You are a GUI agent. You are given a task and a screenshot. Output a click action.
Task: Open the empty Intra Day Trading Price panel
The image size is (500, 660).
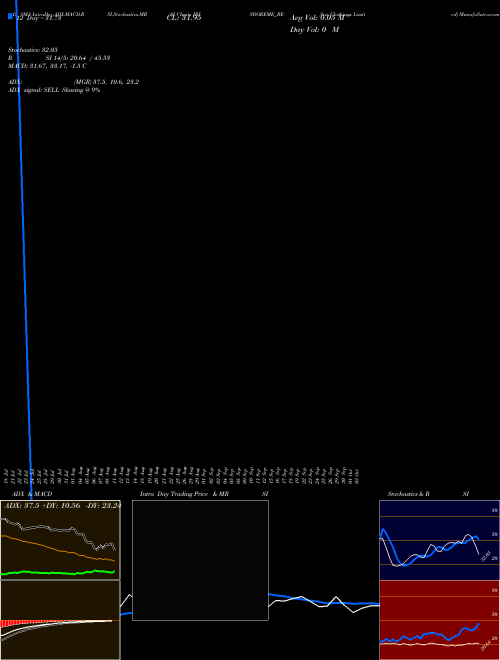(200, 560)
